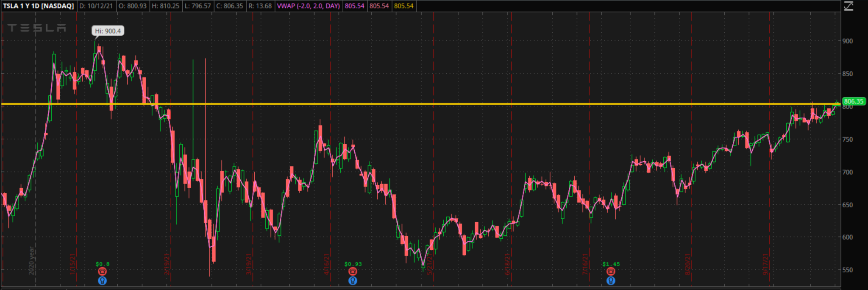The height and width of the screenshot is (290, 868).
Task: Click the blue lightbulb icon under $0.8
Action: (102, 281)
